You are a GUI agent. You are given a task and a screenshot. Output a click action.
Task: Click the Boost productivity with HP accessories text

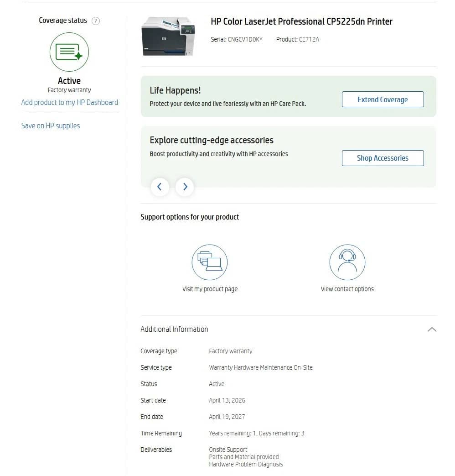[x=219, y=154]
